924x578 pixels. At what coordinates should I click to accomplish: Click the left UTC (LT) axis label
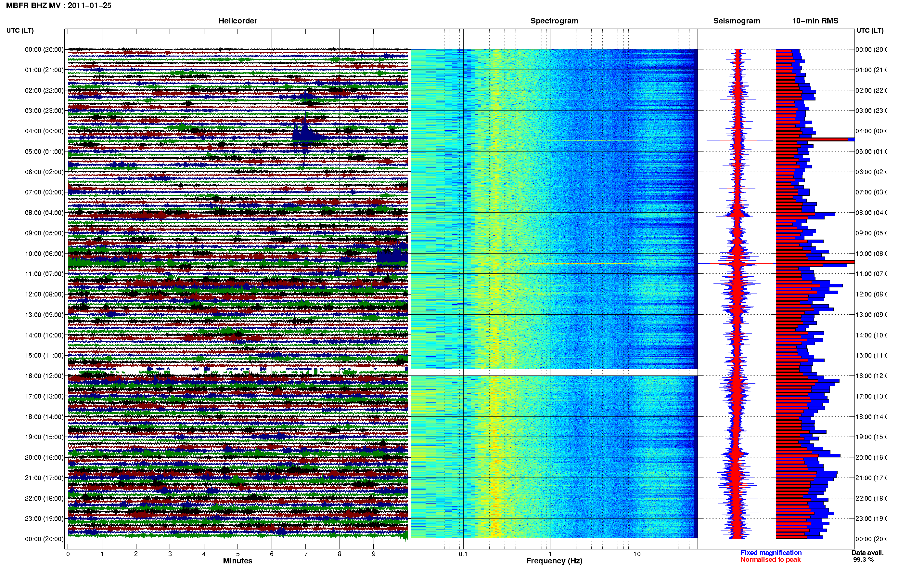(20, 31)
